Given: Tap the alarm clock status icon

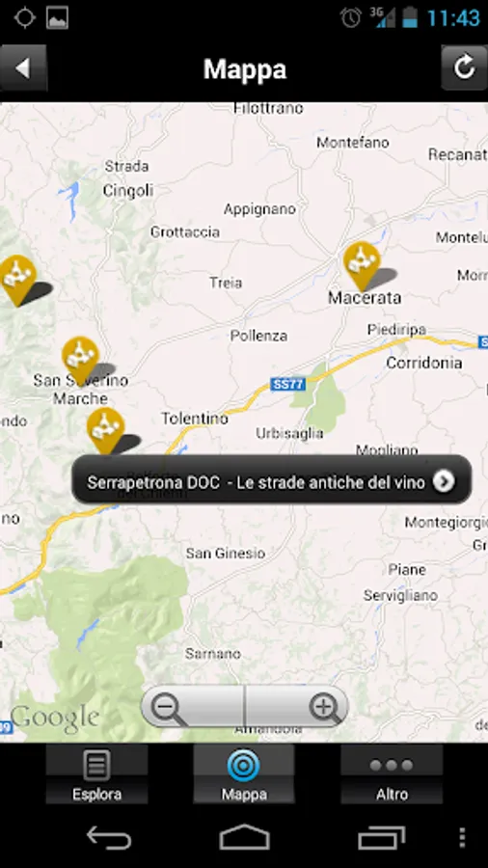Looking at the screenshot, I should click(351, 17).
